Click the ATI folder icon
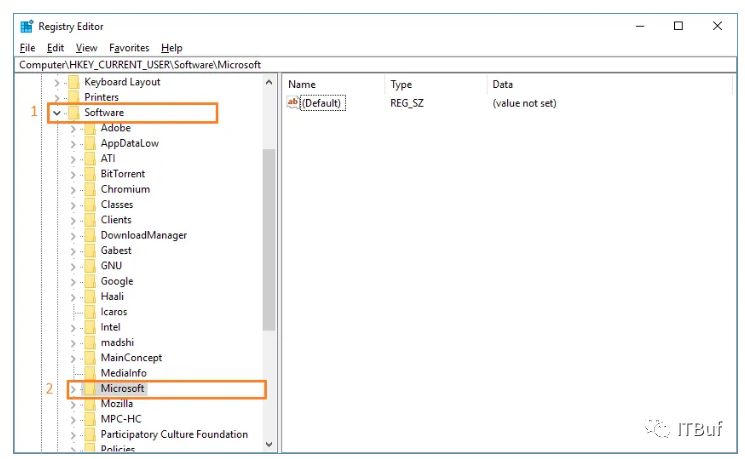This screenshot has width=745, height=459. (x=90, y=159)
